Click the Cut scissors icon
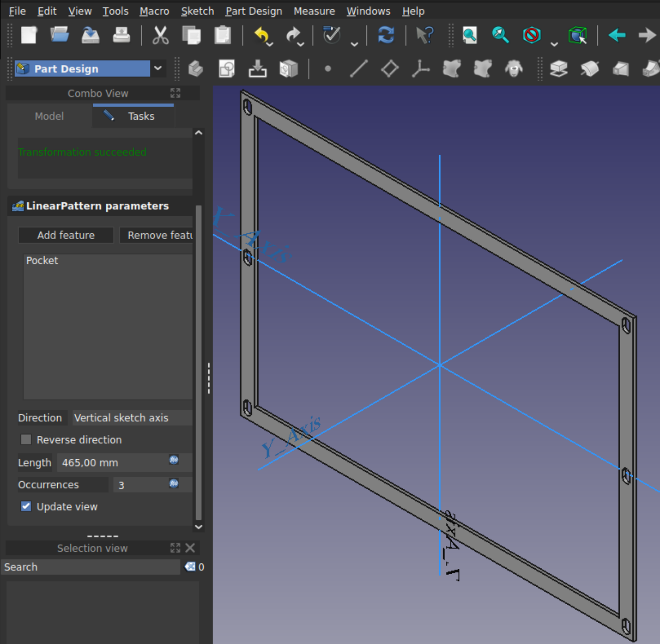This screenshot has height=644, width=660. (160, 35)
